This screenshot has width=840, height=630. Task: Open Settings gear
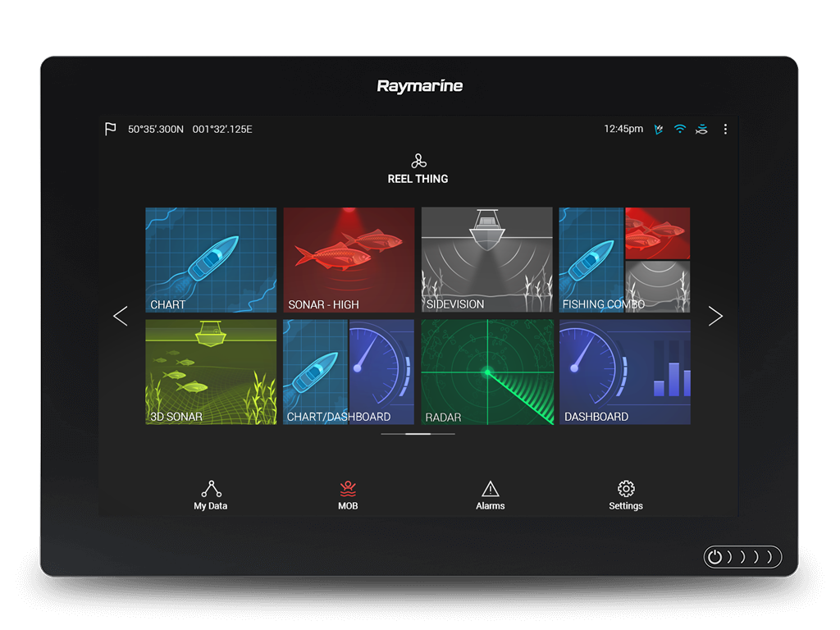click(626, 495)
